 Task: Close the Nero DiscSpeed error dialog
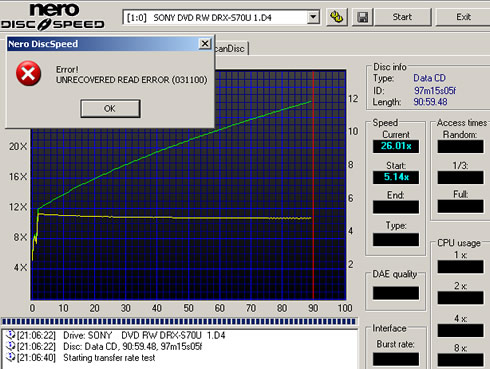point(205,44)
